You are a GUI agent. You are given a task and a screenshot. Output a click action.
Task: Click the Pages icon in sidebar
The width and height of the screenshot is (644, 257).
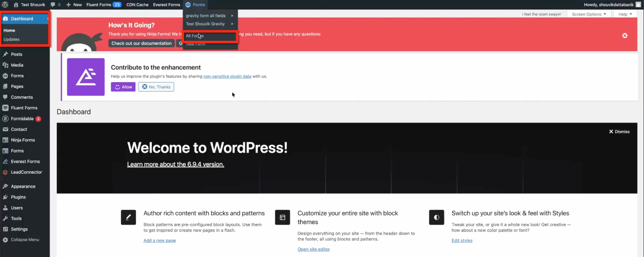point(5,86)
